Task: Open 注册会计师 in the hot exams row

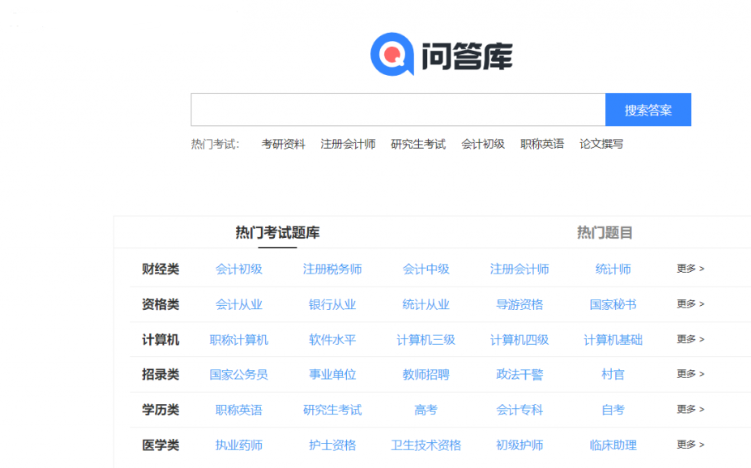Action: click(348, 144)
